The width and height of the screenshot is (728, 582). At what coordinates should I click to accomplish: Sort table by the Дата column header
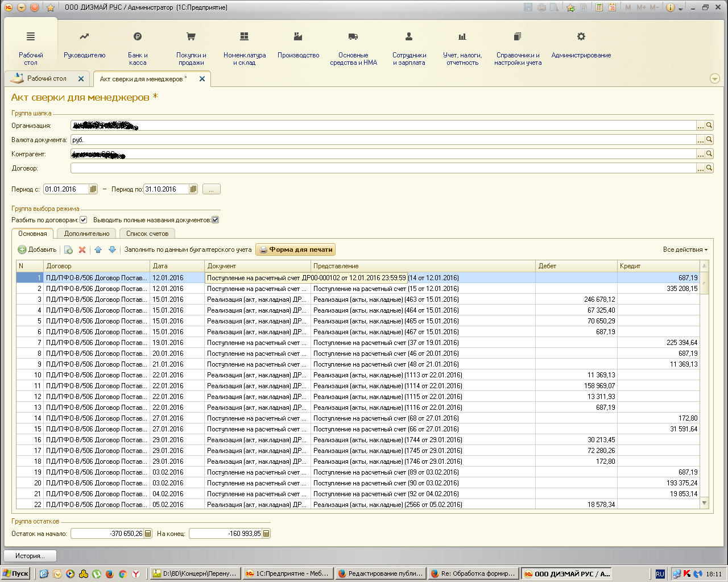click(177, 266)
